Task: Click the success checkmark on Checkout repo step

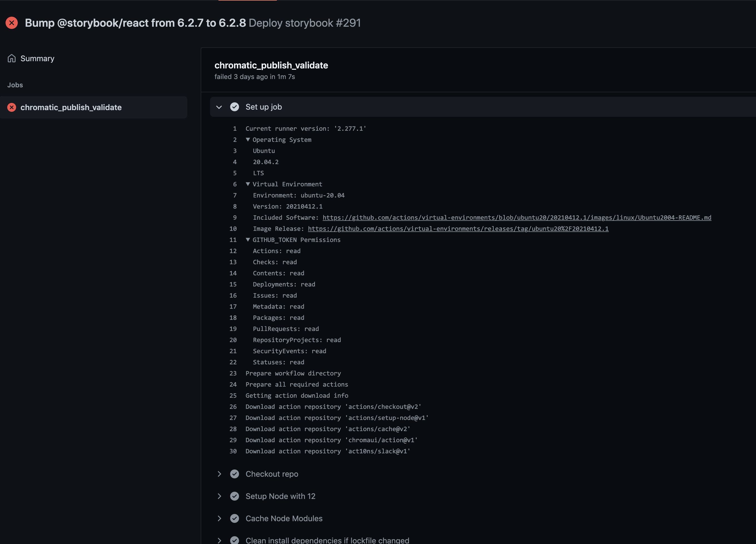Action: 235,474
